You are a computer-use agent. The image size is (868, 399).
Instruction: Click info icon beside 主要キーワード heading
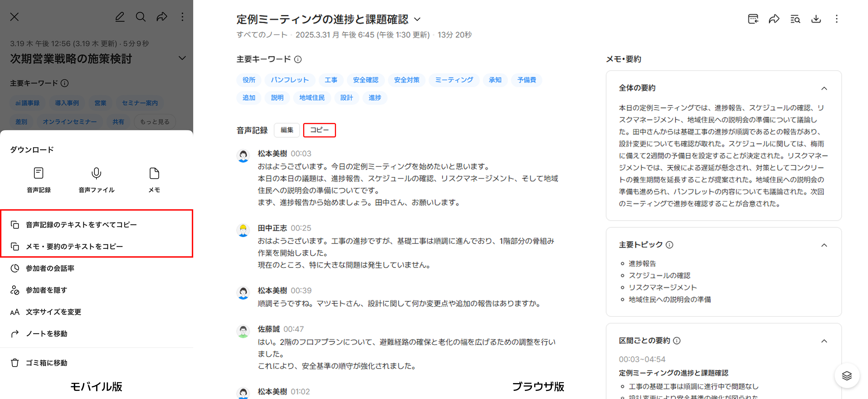tap(298, 60)
